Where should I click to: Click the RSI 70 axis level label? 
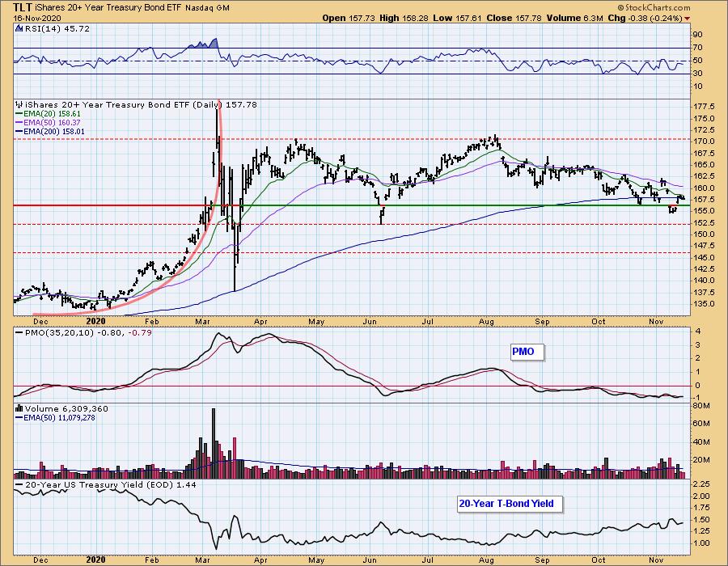697,48
